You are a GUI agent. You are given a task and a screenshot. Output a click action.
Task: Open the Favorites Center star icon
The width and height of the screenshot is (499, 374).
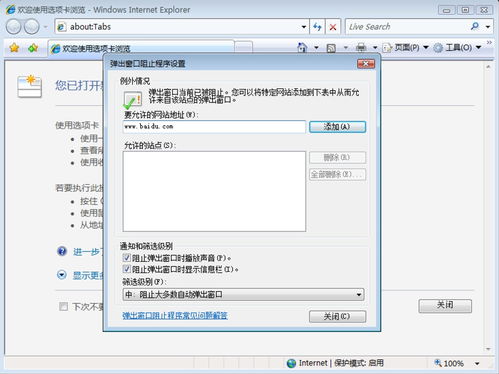pos(14,48)
